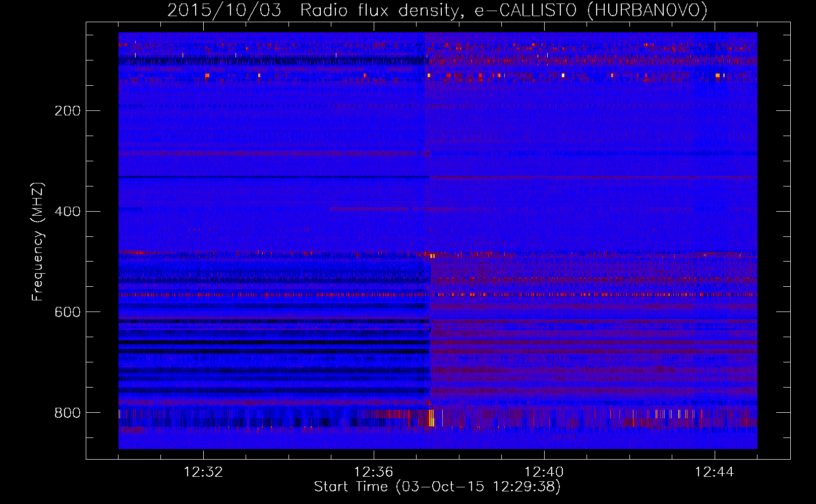Select the '600' frequency axis label
The width and height of the screenshot is (816, 504).
pyautogui.click(x=68, y=312)
